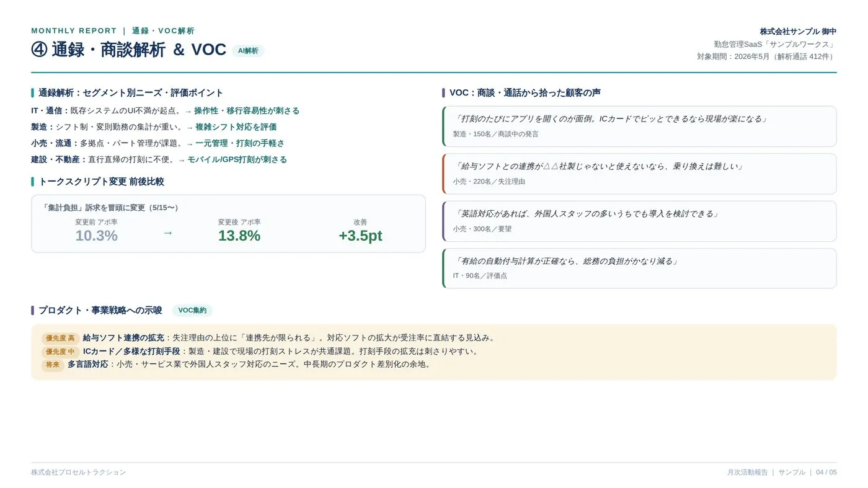Click the 13.8% after-change appointment rate
The height and width of the screenshot is (488, 868).
click(x=239, y=236)
